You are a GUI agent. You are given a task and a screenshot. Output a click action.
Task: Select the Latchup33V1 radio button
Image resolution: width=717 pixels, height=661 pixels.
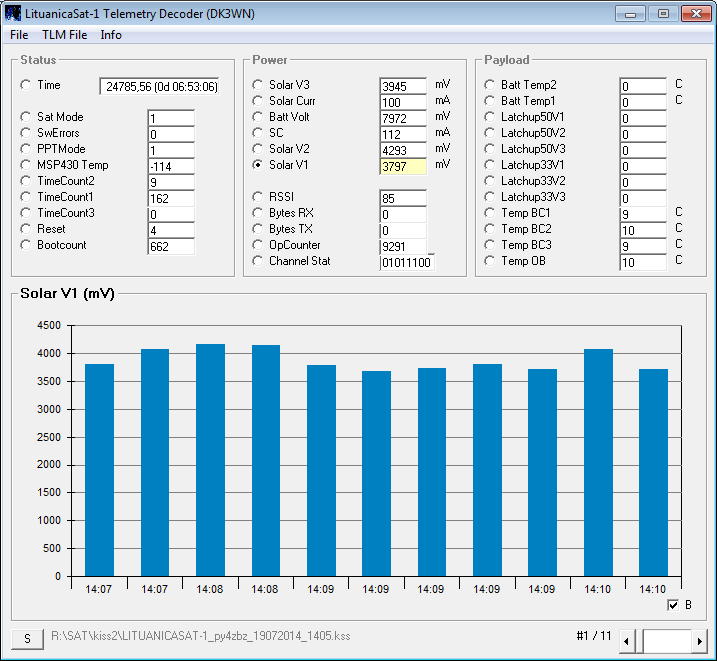[490, 165]
